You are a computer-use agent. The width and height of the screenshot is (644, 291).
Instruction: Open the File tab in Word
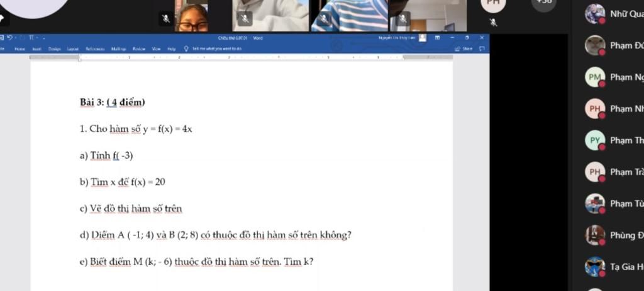pyautogui.click(x=2, y=48)
